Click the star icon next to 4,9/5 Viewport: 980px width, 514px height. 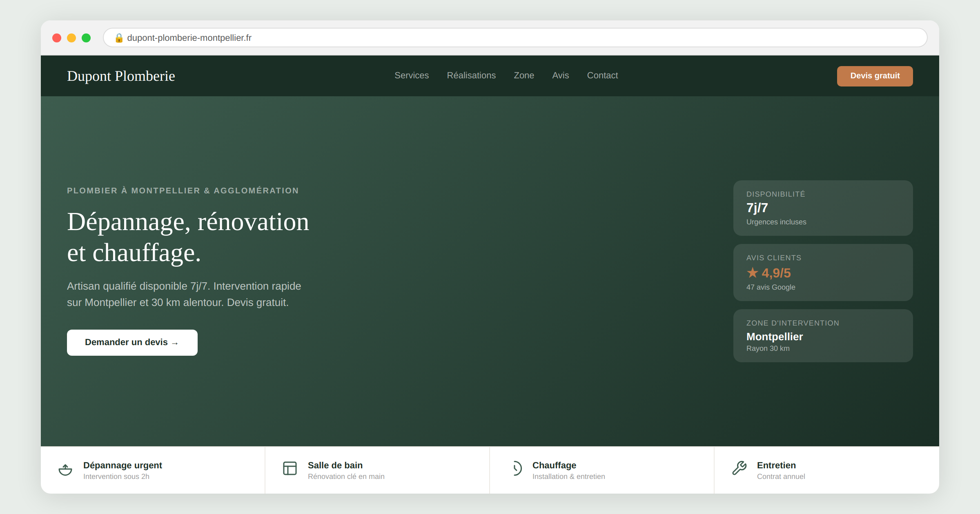point(752,273)
